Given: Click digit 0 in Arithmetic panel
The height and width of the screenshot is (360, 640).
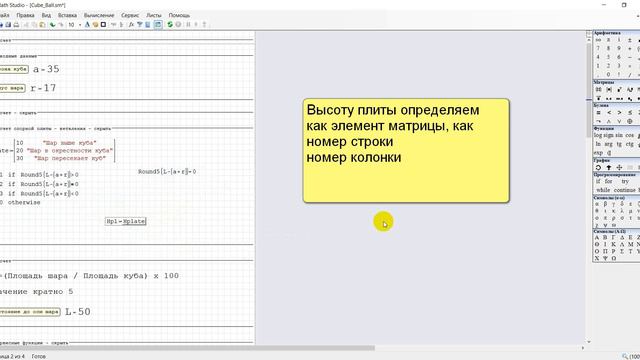Looking at the screenshot, I should tap(608, 74).
